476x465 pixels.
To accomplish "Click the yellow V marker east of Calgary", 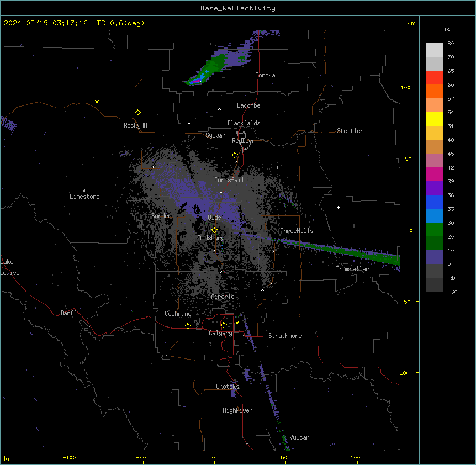I will pos(237,323).
